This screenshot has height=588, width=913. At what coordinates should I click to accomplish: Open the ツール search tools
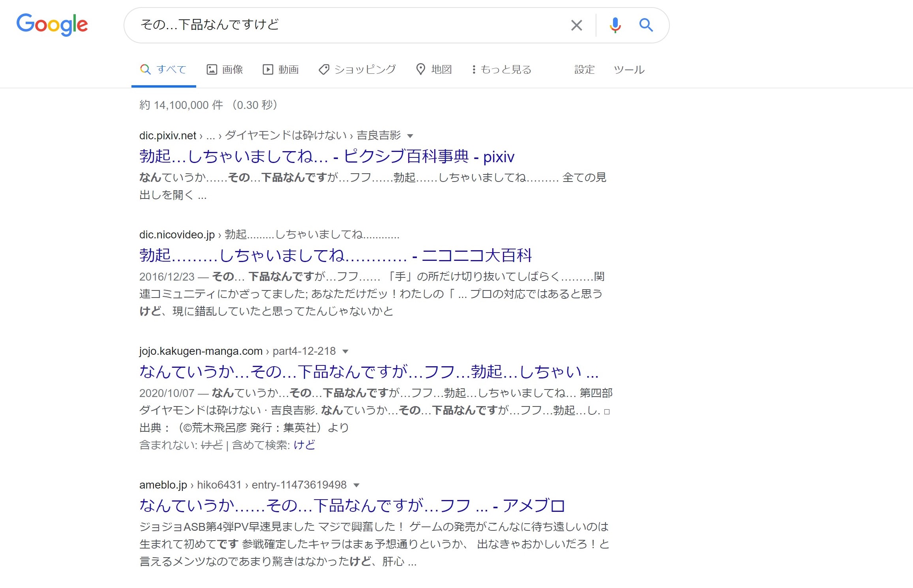[x=629, y=69]
